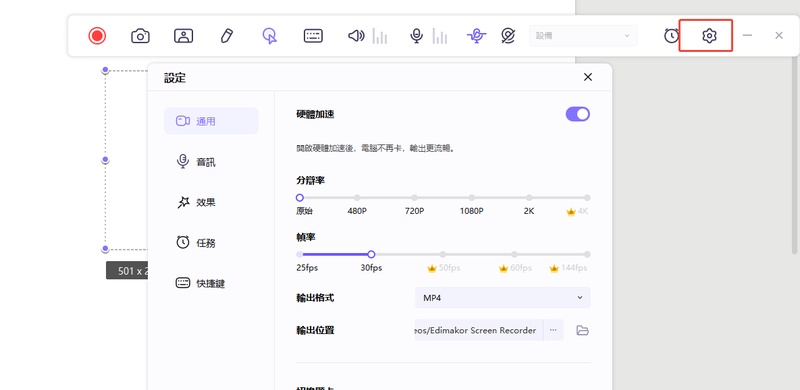Mute the microphone icon in toolbar
800x390 pixels.
[x=417, y=36]
